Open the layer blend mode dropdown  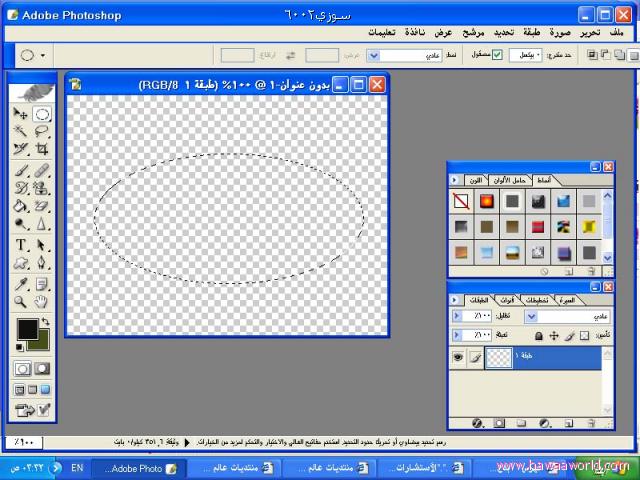pos(533,316)
